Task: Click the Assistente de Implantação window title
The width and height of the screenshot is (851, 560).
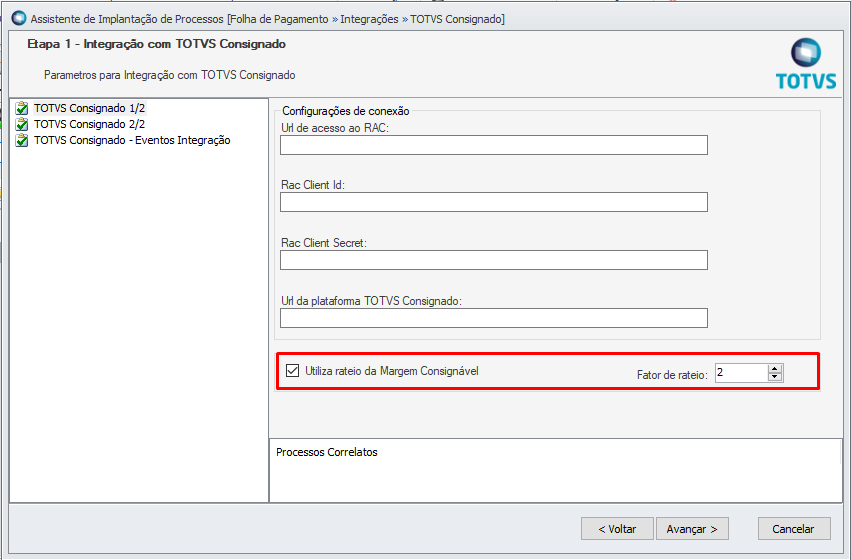Action: 268,19
